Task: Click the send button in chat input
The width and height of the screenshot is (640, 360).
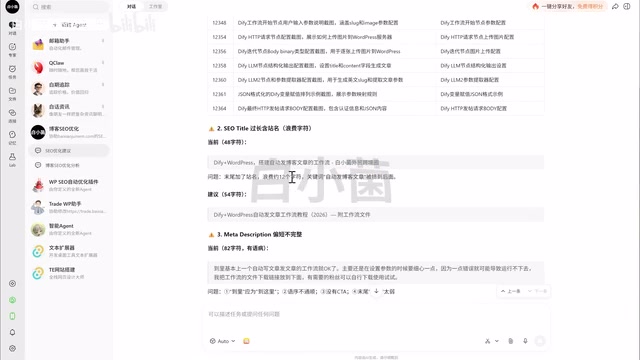Action: pos(540,341)
